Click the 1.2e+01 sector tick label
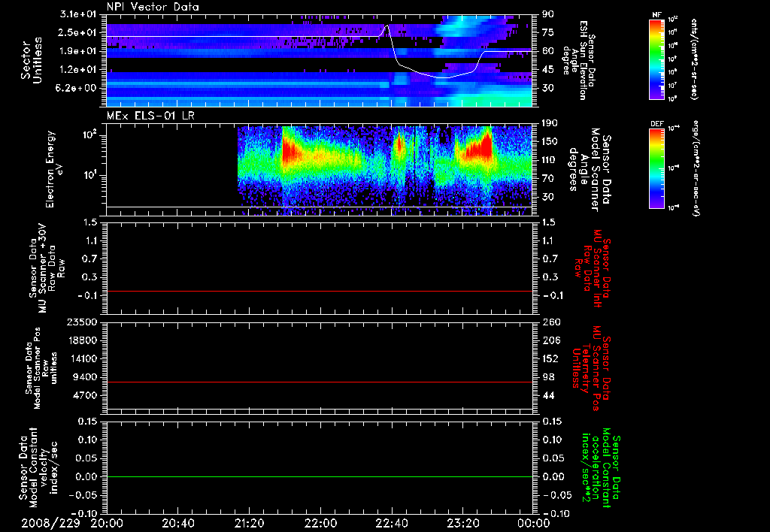The image size is (770, 532). pos(78,70)
